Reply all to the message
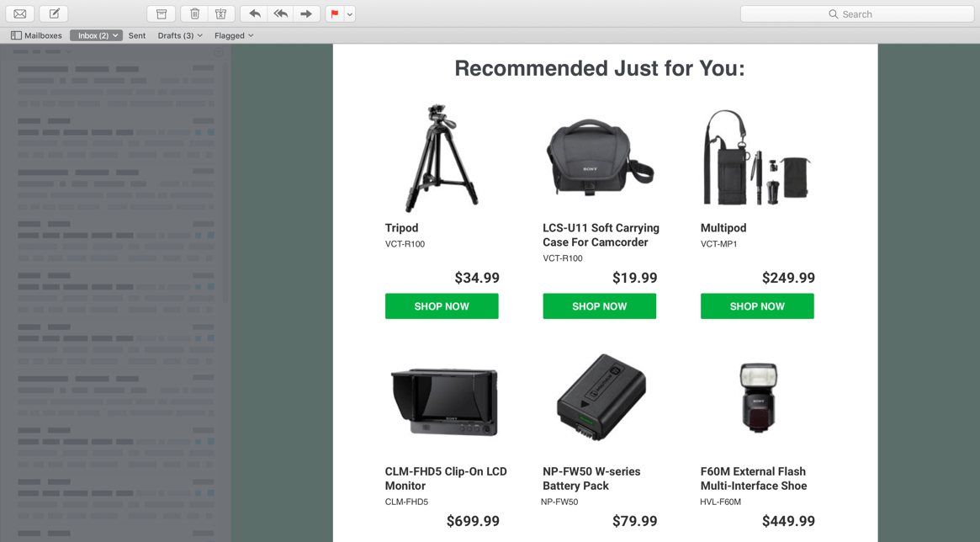 point(281,13)
